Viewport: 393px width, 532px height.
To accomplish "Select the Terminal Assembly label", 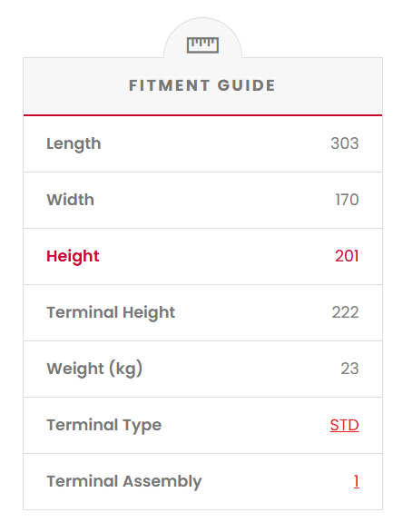I will point(124,482).
